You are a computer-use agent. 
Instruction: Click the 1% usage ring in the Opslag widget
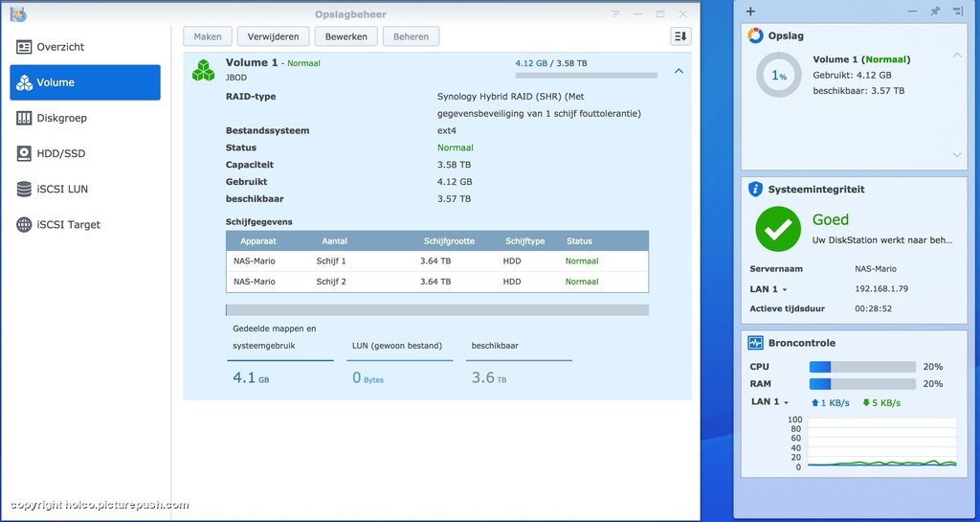(779, 75)
